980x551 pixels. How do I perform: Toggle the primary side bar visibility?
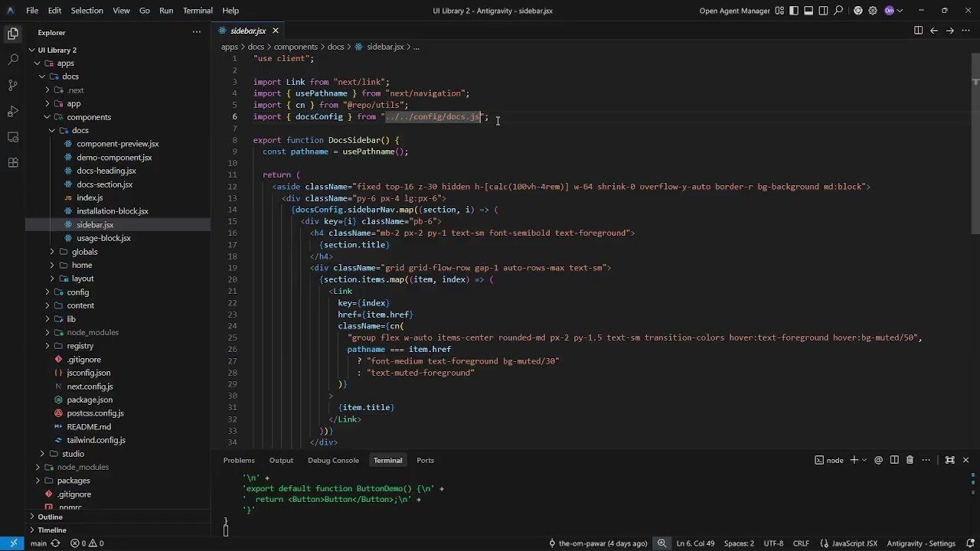(x=794, y=11)
